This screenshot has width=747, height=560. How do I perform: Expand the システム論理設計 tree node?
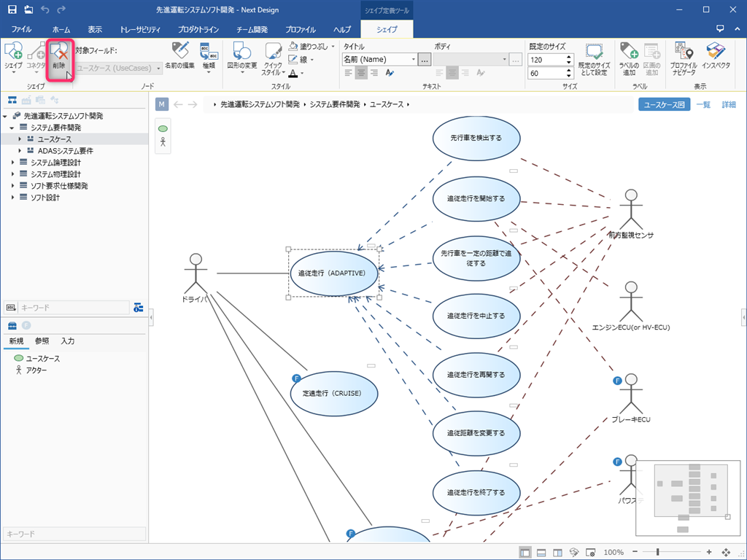point(13,163)
